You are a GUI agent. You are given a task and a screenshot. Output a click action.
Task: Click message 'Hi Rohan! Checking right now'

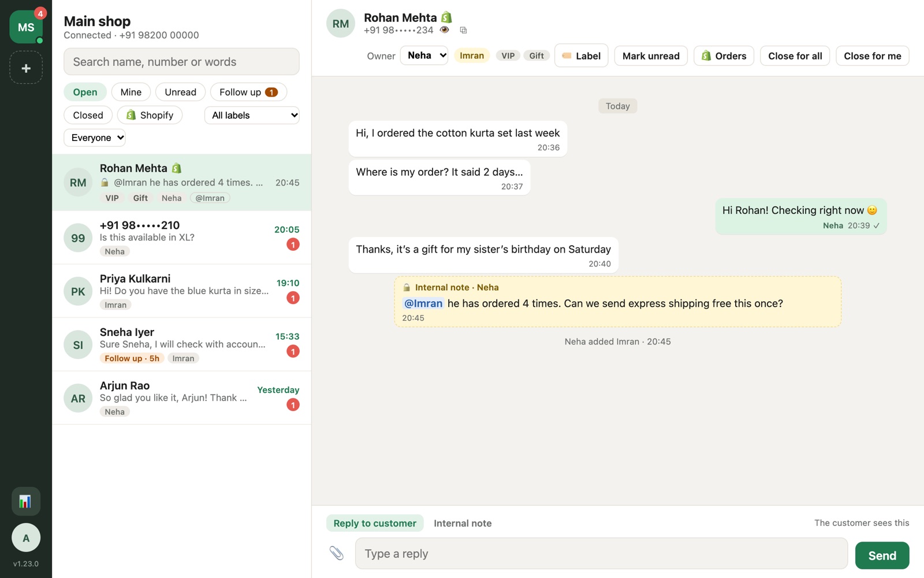(800, 217)
